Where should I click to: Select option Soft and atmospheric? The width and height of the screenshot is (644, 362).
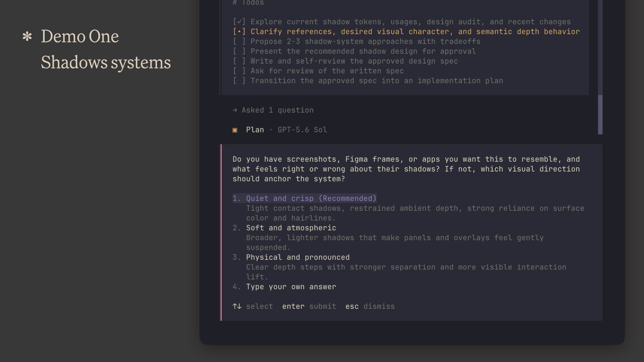tap(284, 228)
